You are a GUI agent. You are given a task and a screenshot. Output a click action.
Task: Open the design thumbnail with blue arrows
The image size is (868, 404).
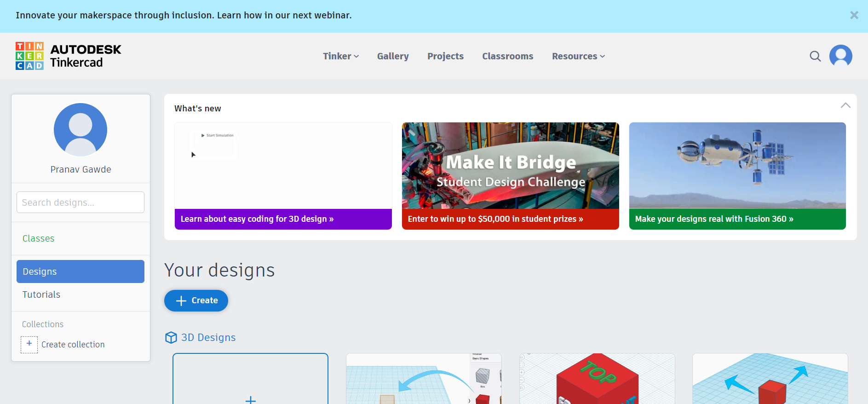[x=770, y=379]
